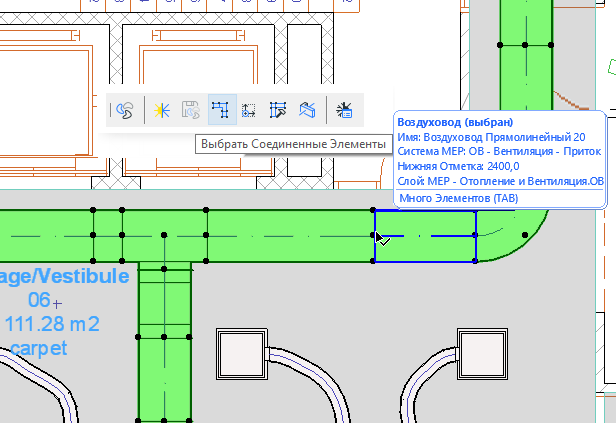
Task: Click the 'Выбрать Соединенные Элементы' tooltip label
Action: (x=293, y=144)
